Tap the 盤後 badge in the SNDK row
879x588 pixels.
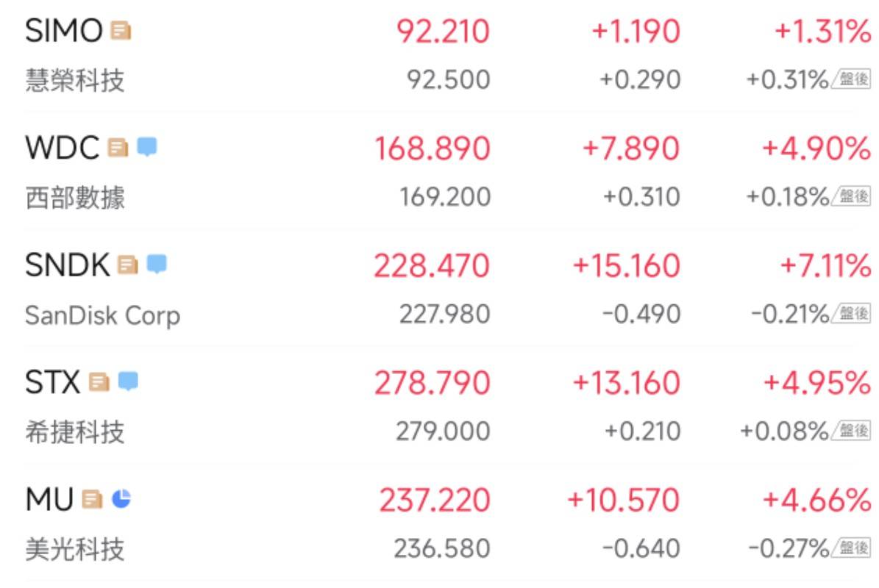[x=852, y=314]
